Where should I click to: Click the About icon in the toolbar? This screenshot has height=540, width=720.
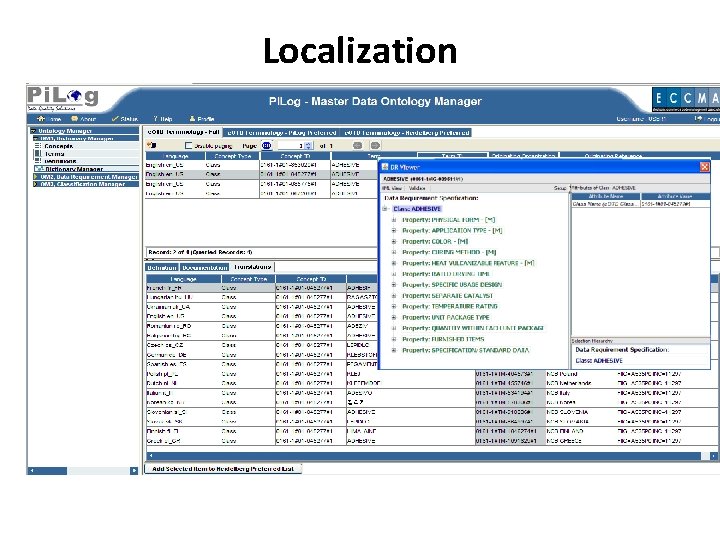(x=74, y=118)
